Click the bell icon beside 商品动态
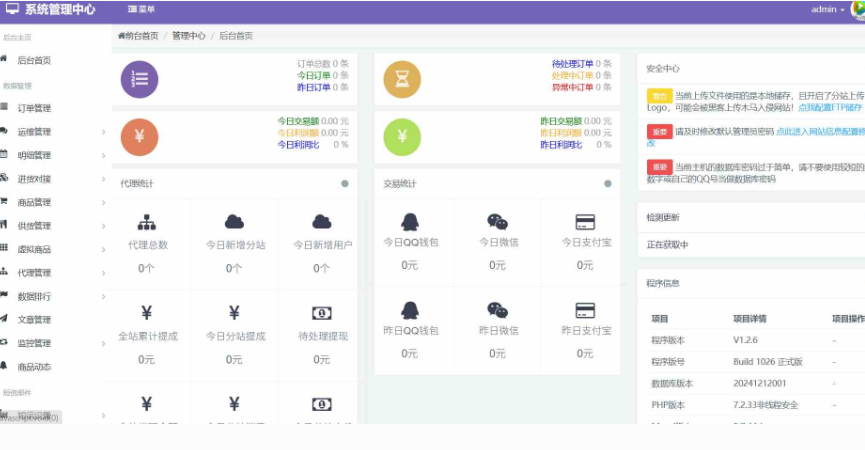Screen dimensions: 865x450 point(3,365)
